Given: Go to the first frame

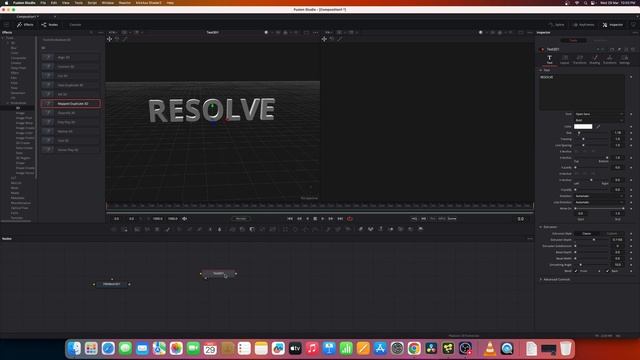Looking at the screenshot, I should point(290,219).
